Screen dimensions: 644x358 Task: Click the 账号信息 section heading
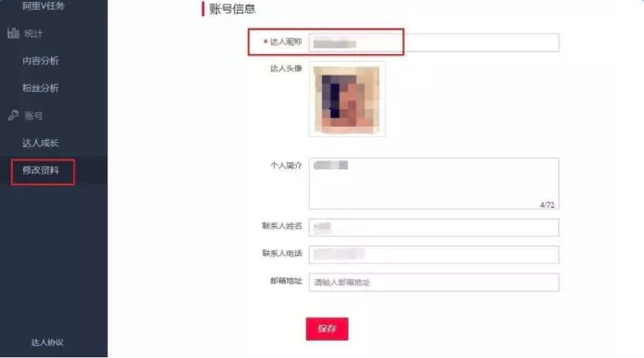(232, 9)
